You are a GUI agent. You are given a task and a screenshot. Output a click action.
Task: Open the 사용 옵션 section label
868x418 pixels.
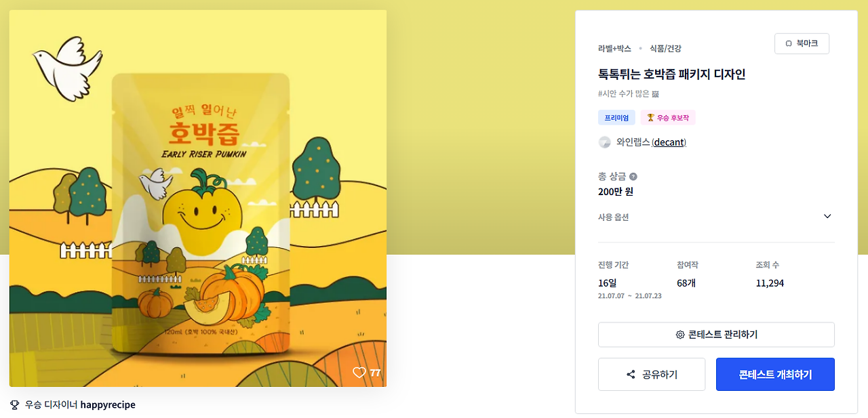click(613, 217)
